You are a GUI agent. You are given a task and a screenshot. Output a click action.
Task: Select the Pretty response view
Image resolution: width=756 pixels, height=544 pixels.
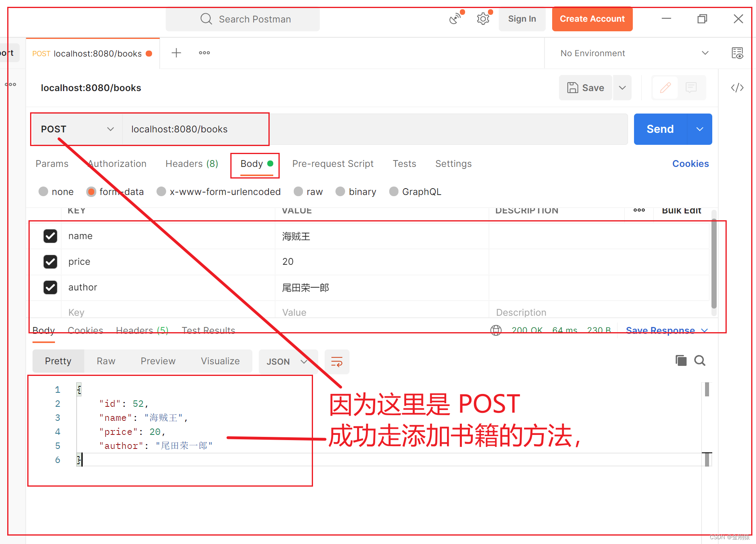coord(58,361)
